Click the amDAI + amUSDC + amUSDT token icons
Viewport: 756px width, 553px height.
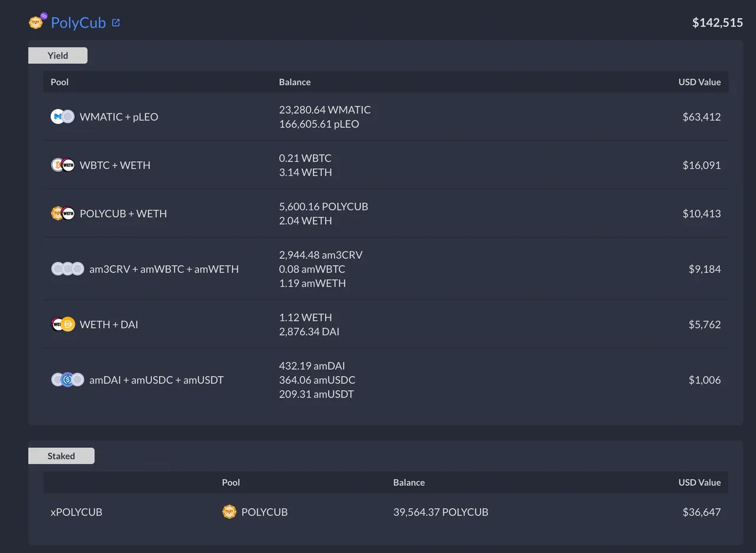67,380
